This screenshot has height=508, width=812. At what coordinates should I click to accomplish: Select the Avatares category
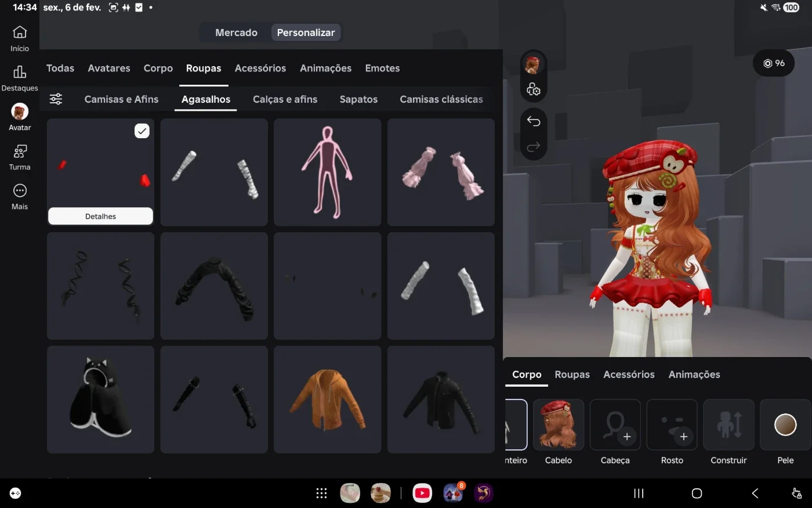coord(109,68)
